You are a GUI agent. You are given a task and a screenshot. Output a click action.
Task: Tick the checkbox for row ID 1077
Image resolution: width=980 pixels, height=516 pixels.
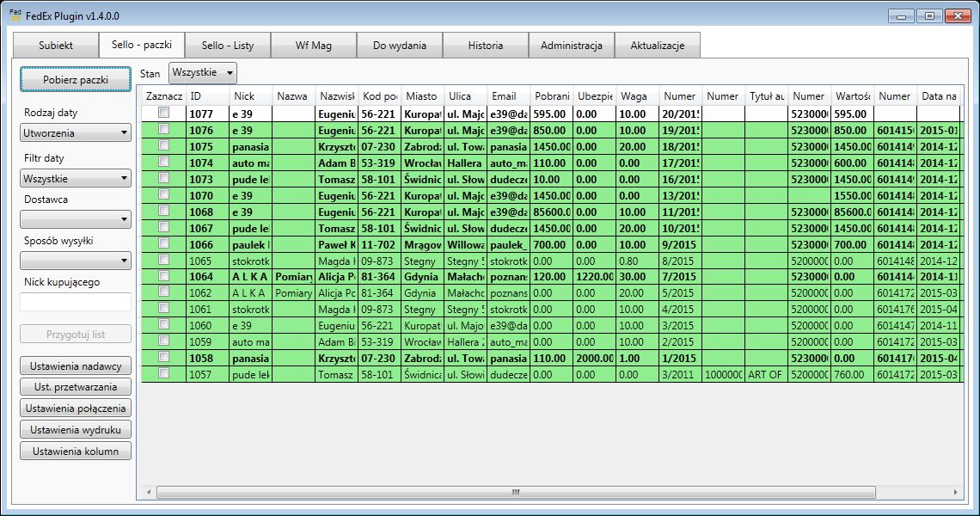pyautogui.click(x=163, y=113)
